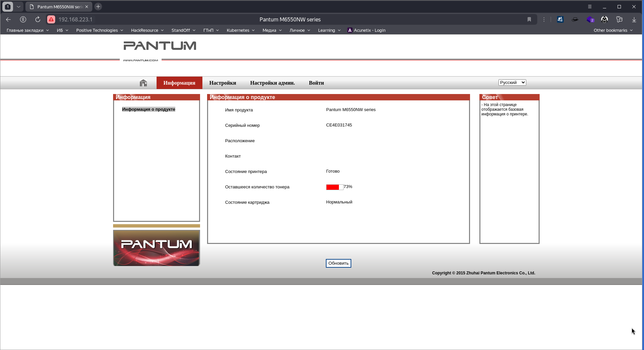Viewport: 644px width, 350px height.
Task: Open the ГТнП bookmark folder
Action: [211, 30]
